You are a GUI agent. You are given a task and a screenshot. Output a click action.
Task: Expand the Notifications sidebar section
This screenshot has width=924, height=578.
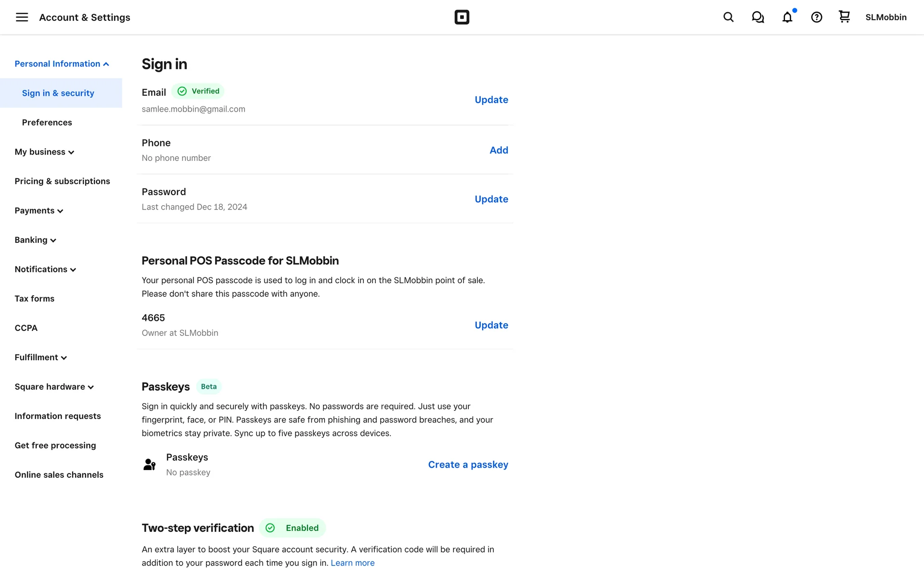click(45, 270)
